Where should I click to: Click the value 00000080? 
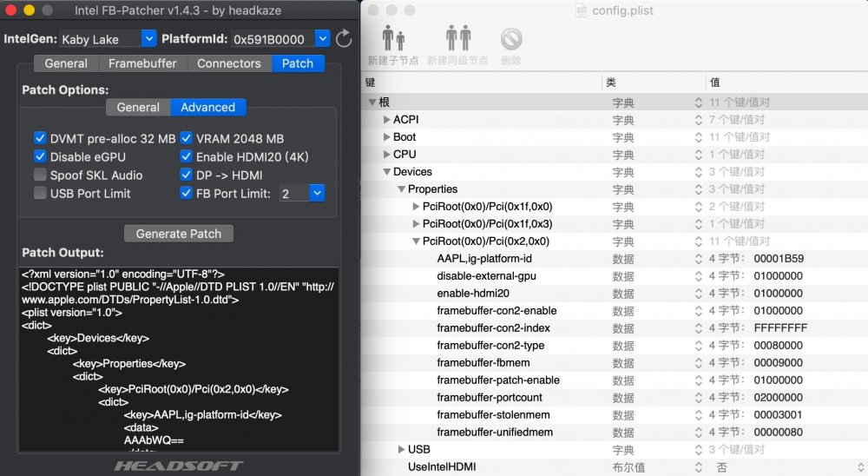(779, 433)
